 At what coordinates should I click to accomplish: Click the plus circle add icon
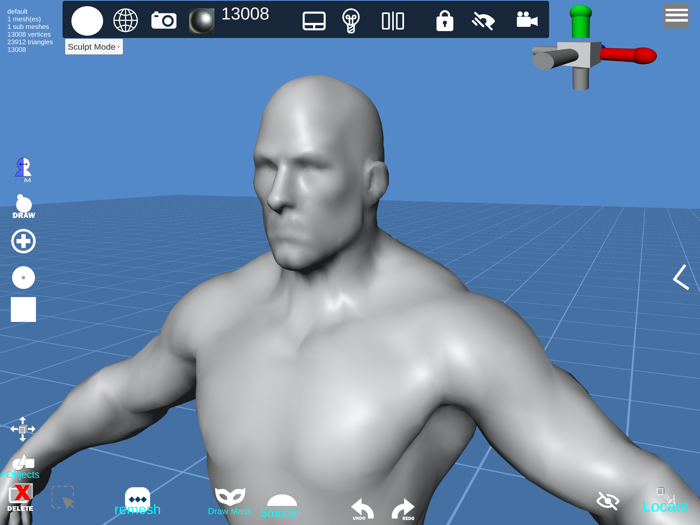23,242
